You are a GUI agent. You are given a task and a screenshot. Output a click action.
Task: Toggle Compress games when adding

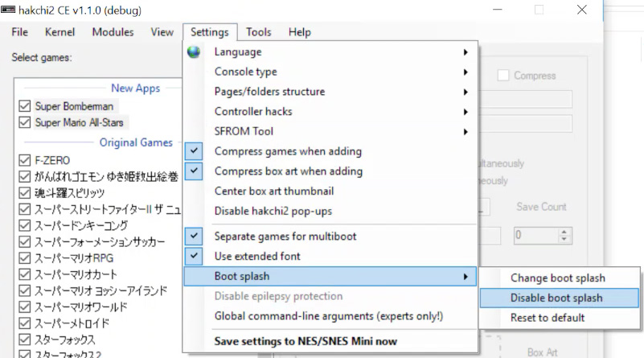[330, 151]
